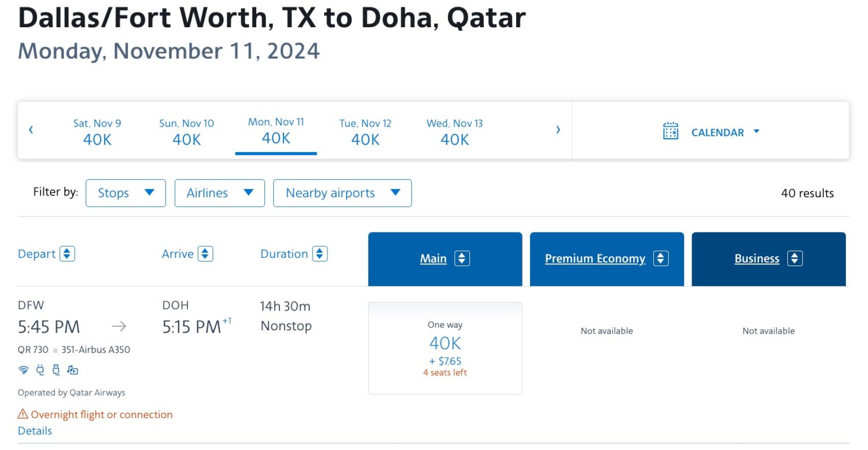868x450 pixels.
Task: Click the overnight flight warning icon
Action: 23,414
